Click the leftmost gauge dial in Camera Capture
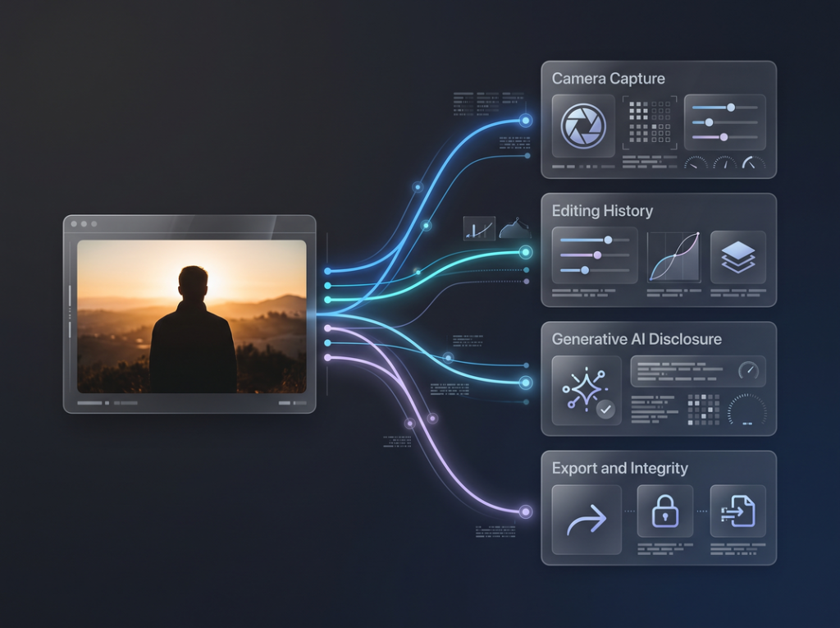840x628 pixels. [696, 163]
